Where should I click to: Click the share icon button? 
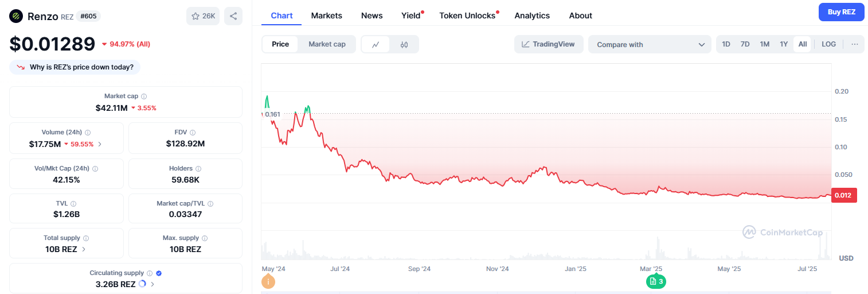tap(233, 16)
